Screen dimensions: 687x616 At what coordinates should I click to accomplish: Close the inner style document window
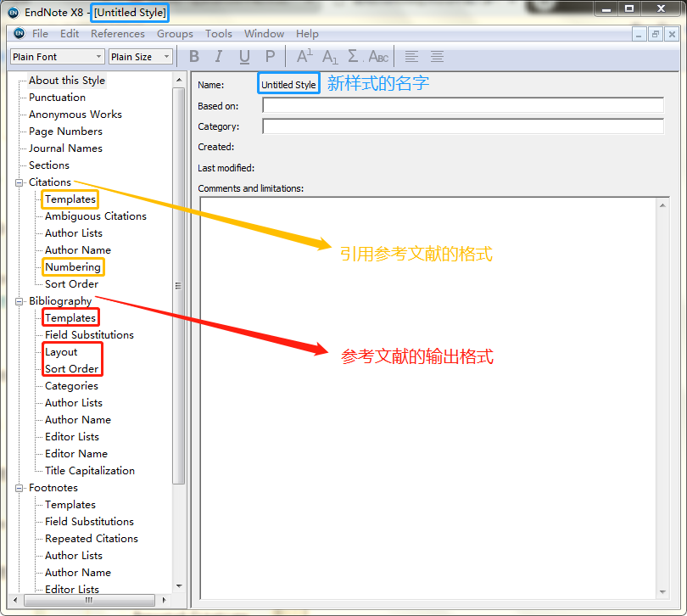click(672, 34)
